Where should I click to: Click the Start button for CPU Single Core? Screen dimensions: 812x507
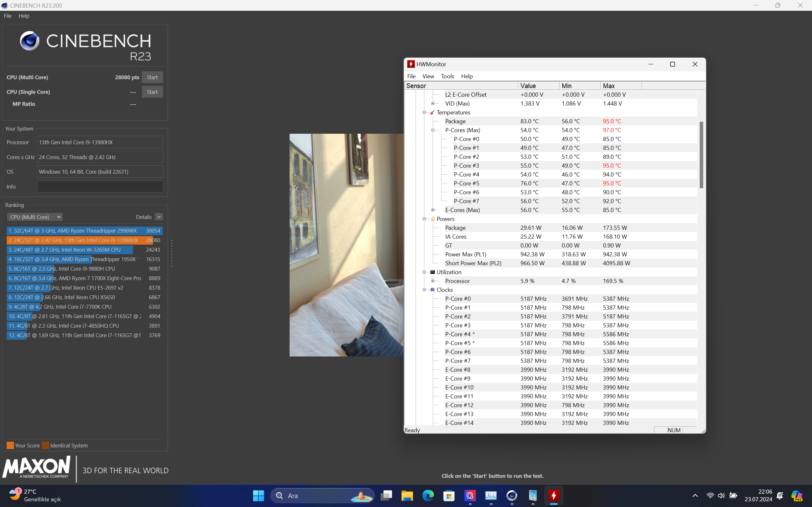pos(152,92)
